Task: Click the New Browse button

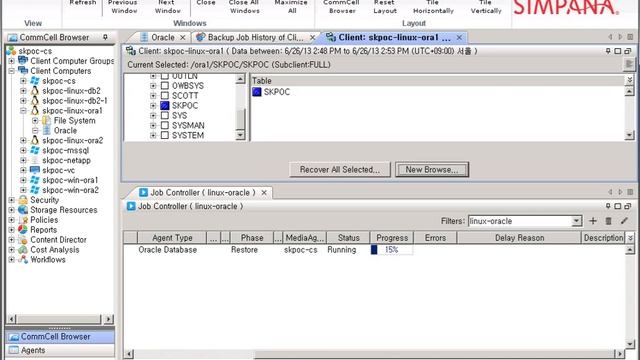Action: [432, 169]
